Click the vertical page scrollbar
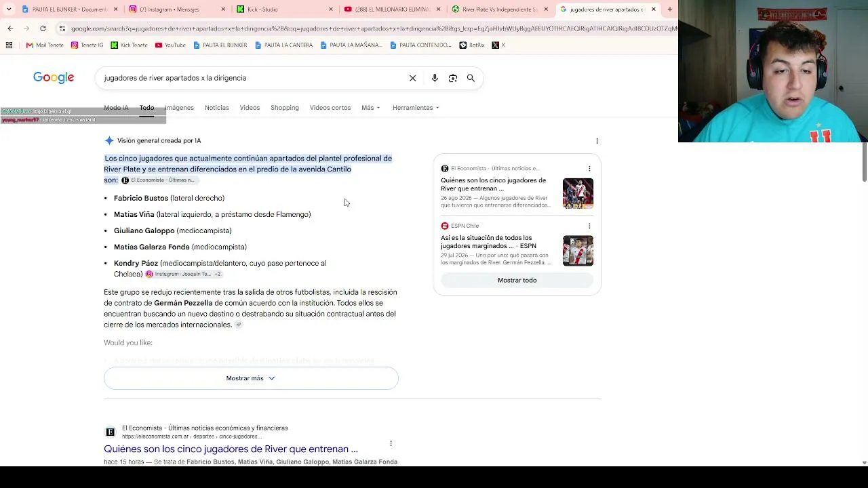Viewport: 868px width, 488px height. pyautogui.click(x=864, y=163)
